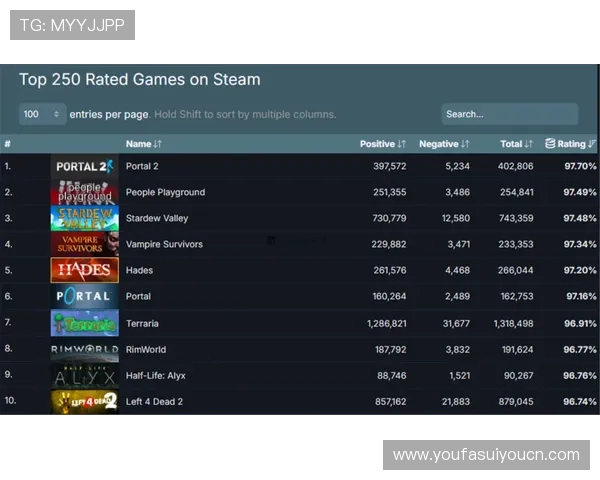Select positive count 397,572
This screenshot has width=600, height=480.
(x=390, y=166)
